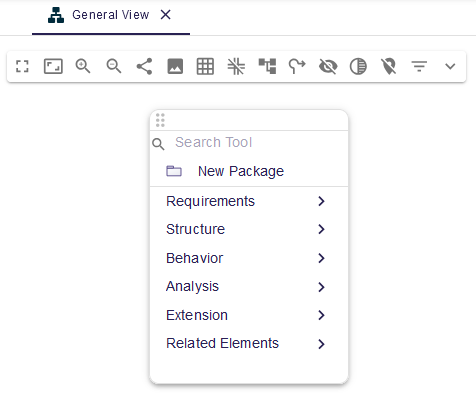Toggle the grid display icon
This screenshot has width=476, height=399.
point(205,66)
